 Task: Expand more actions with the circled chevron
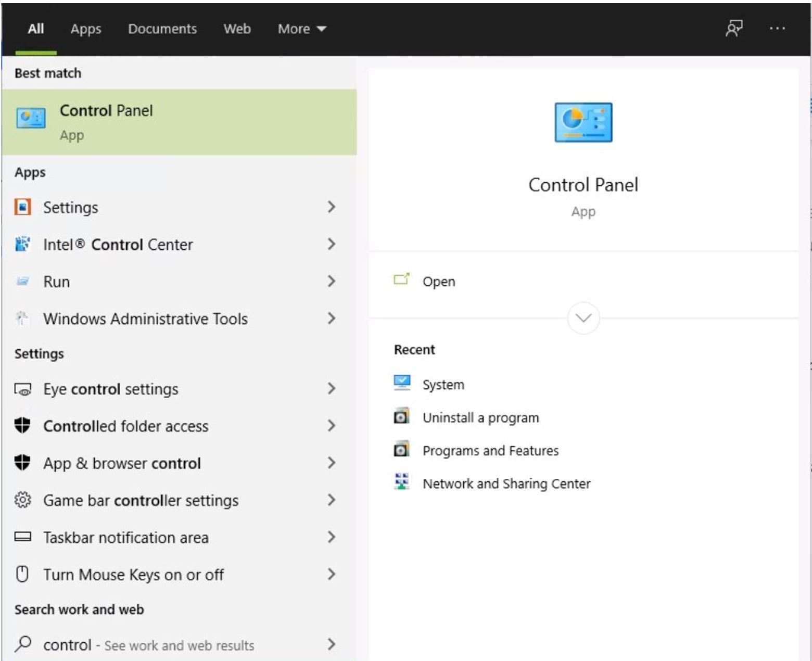583,318
